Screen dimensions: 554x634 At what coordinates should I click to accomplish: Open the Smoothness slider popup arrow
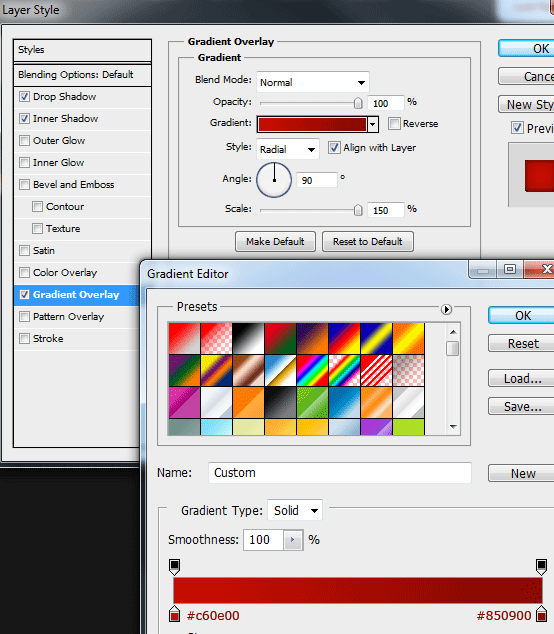293,540
